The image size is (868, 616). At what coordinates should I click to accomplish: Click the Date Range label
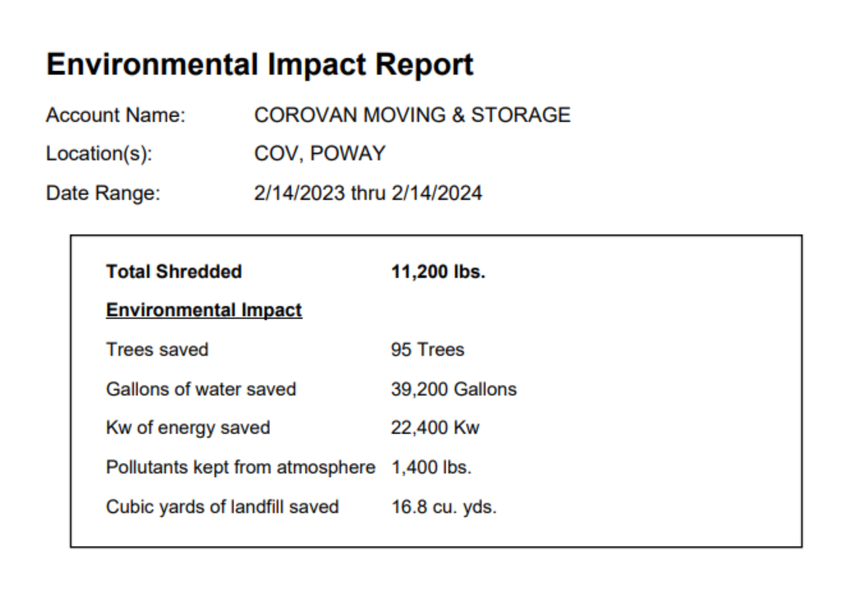click(103, 193)
